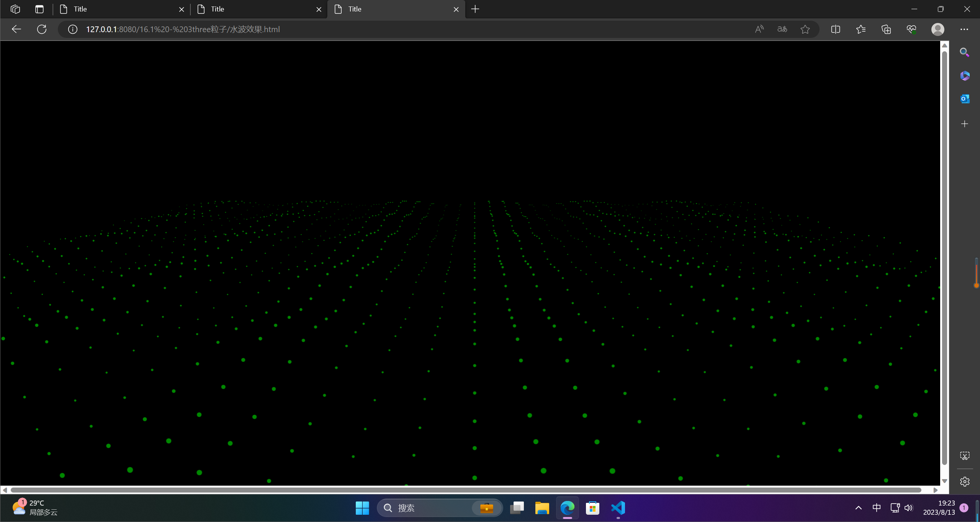Viewport: 980px width, 522px height.
Task: Toggle the Split screen icon
Action: click(x=836, y=29)
